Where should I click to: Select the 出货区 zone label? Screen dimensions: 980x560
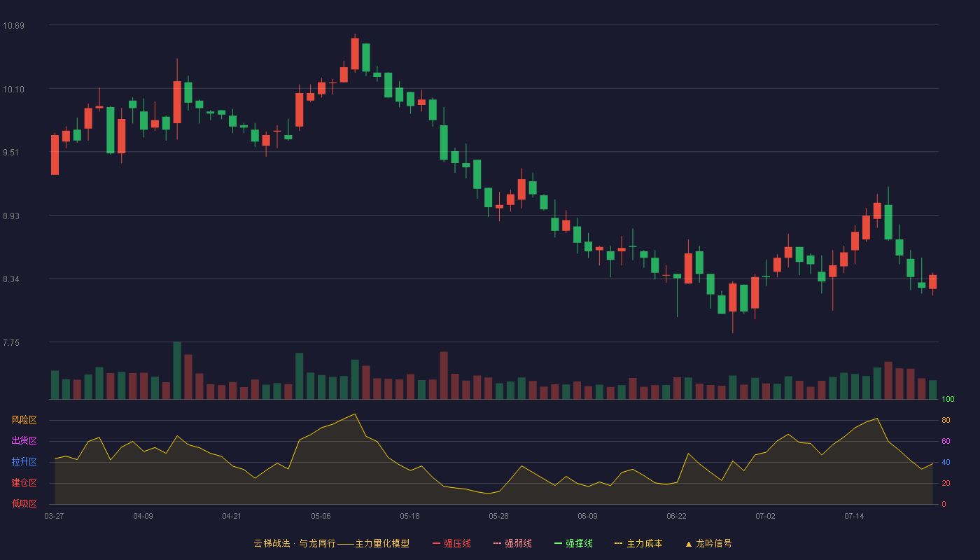click(x=24, y=441)
